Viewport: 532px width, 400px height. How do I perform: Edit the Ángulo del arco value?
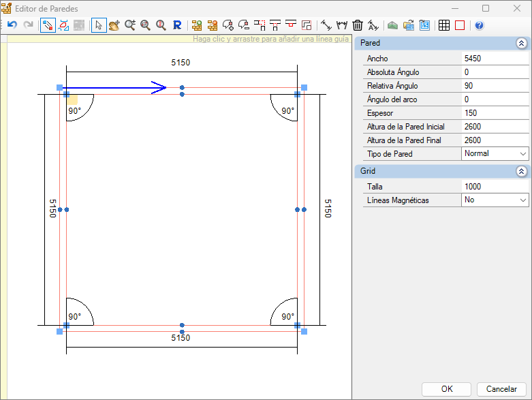pyautogui.click(x=495, y=99)
